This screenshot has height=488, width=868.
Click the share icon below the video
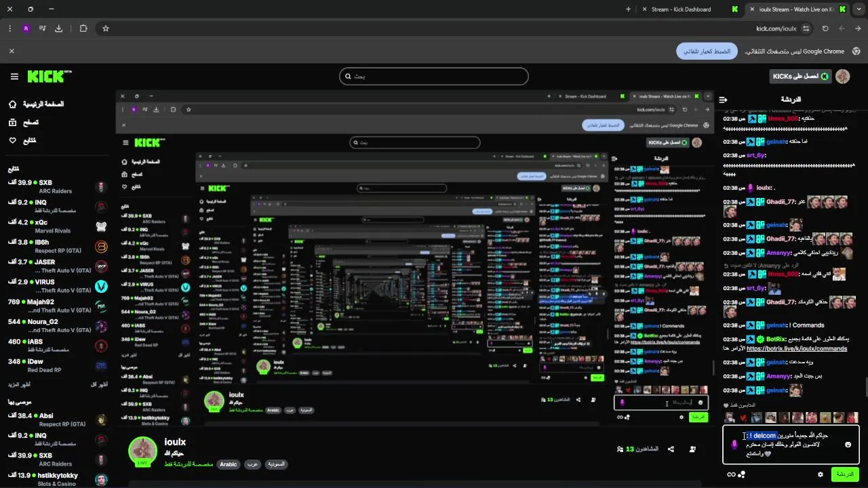(x=671, y=449)
